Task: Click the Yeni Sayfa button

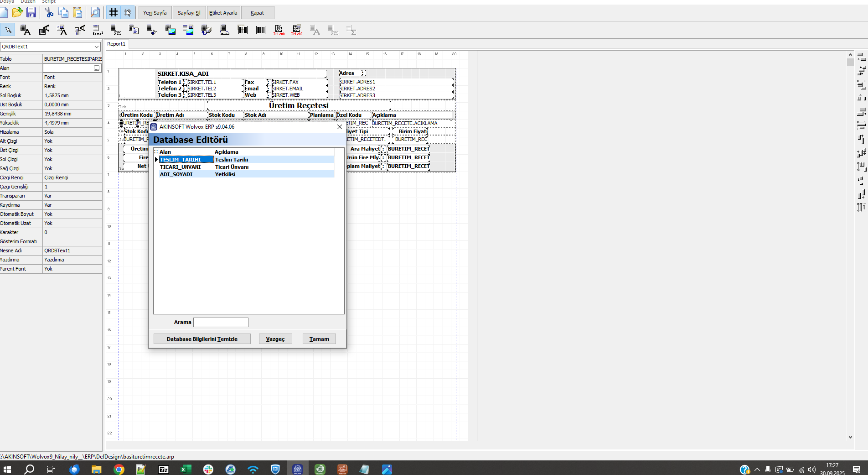Action: tap(155, 13)
